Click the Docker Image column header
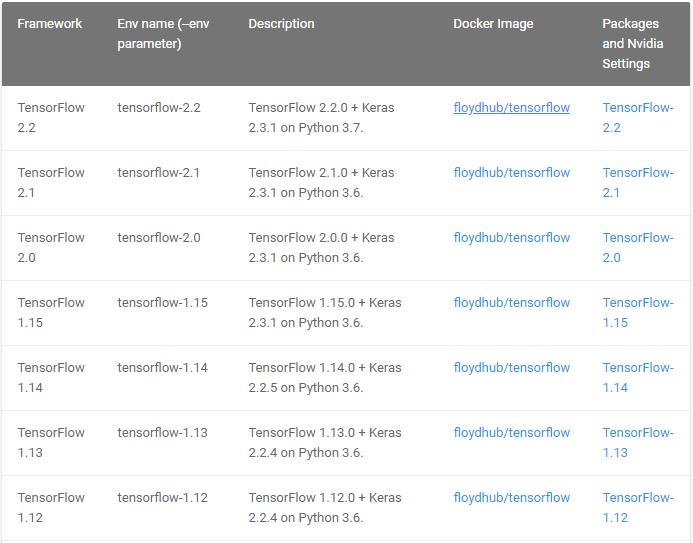This screenshot has width=693, height=543. click(x=493, y=24)
